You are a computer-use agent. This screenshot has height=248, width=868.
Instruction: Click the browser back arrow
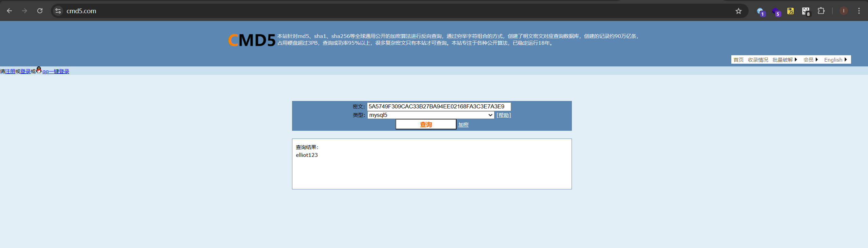[9, 11]
